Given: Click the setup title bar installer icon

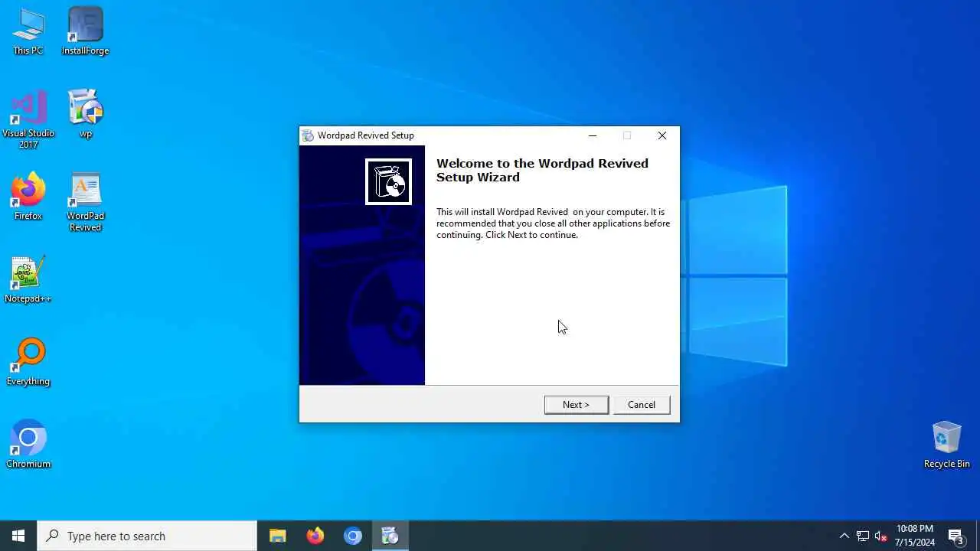Looking at the screenshot, I should click(308, 135).
